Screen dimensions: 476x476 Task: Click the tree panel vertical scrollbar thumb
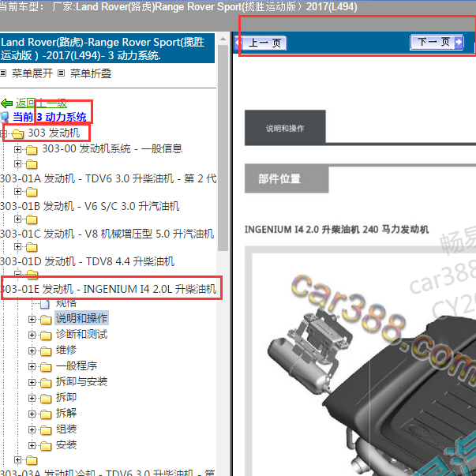(x=223, y=148)
